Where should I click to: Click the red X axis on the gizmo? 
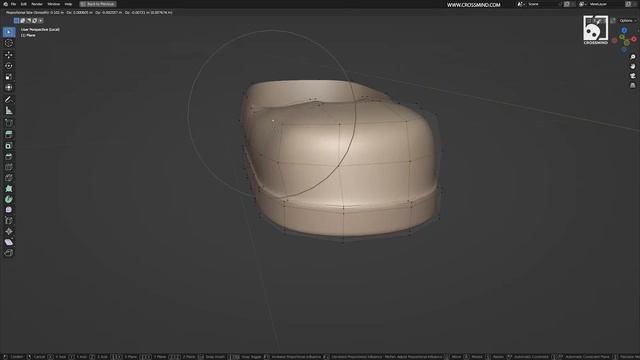point(634,39)
